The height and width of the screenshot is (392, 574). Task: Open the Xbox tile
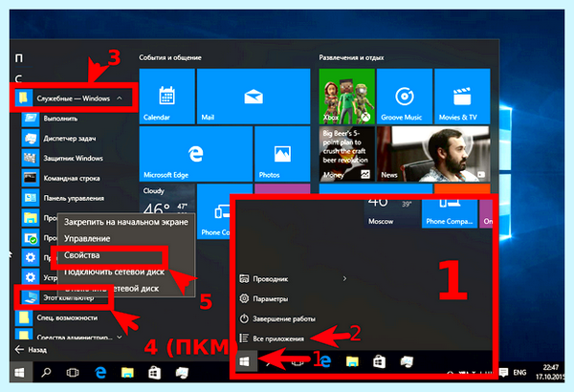346,97
